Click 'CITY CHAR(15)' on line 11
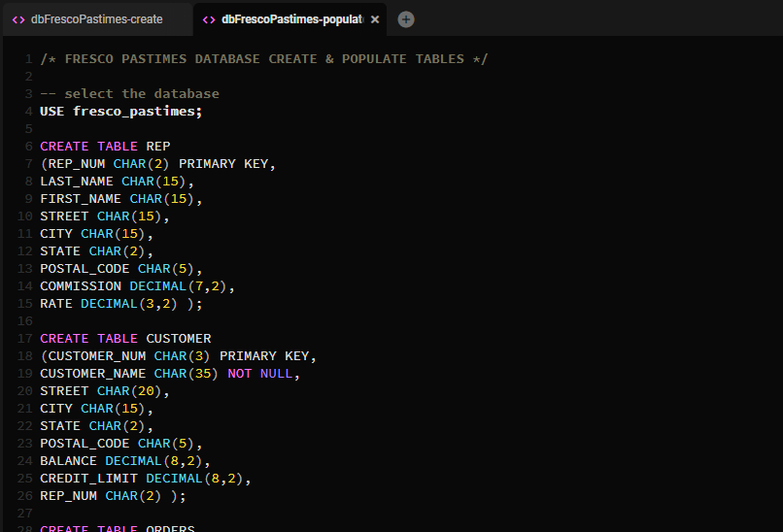Image resolution: width=783 pixels, height=532 pixels. point(96,234)
